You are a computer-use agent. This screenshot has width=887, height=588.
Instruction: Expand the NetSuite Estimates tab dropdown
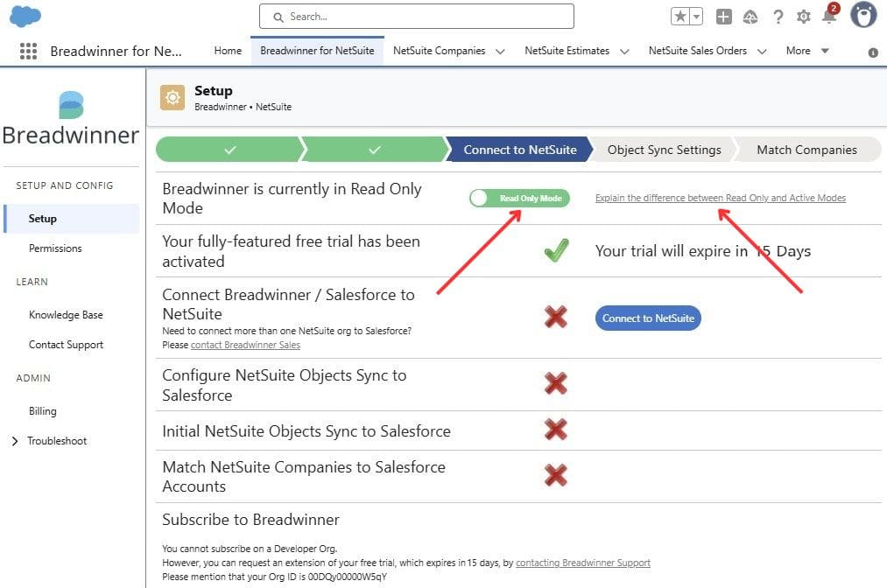click(624, 52)
